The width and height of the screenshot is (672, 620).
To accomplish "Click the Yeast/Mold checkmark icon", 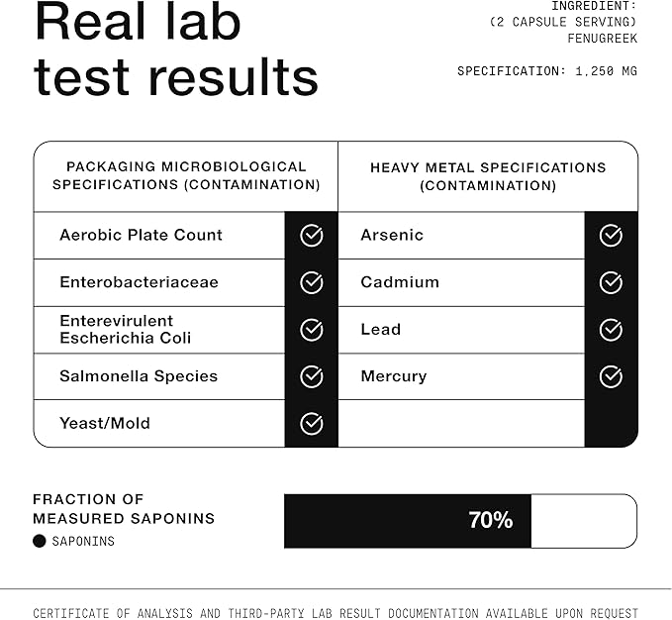I will tap(312, 424).
